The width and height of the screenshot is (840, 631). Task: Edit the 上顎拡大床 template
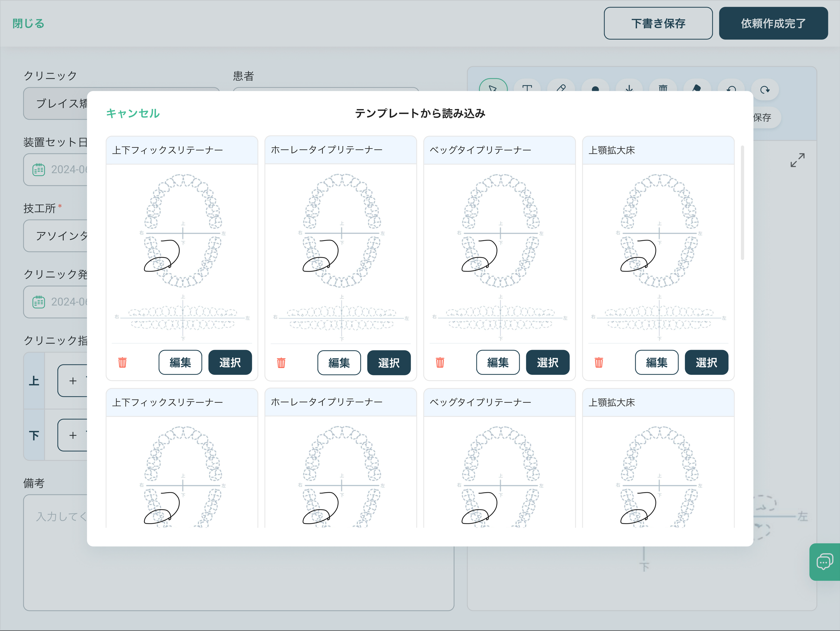656,362
